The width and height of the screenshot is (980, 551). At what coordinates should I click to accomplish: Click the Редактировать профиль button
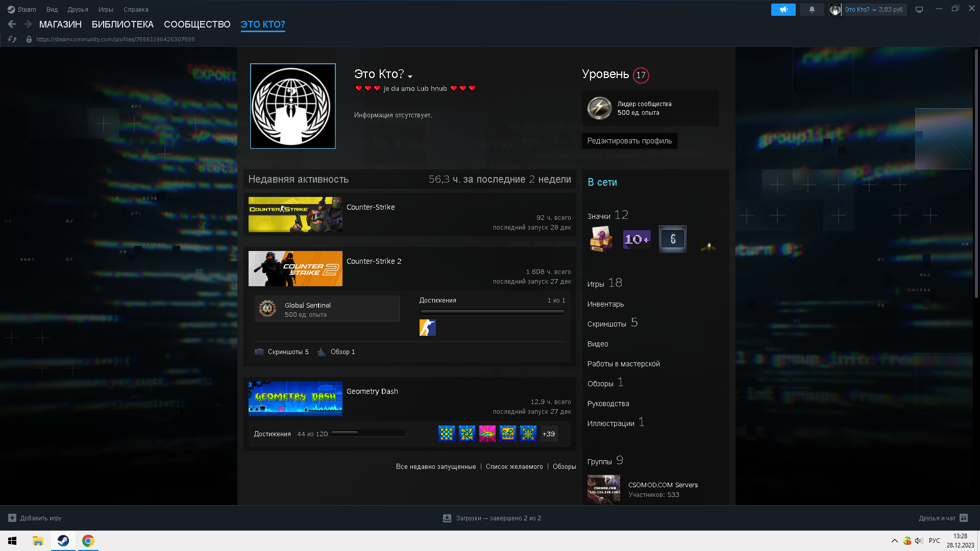[x=629, y=141]
